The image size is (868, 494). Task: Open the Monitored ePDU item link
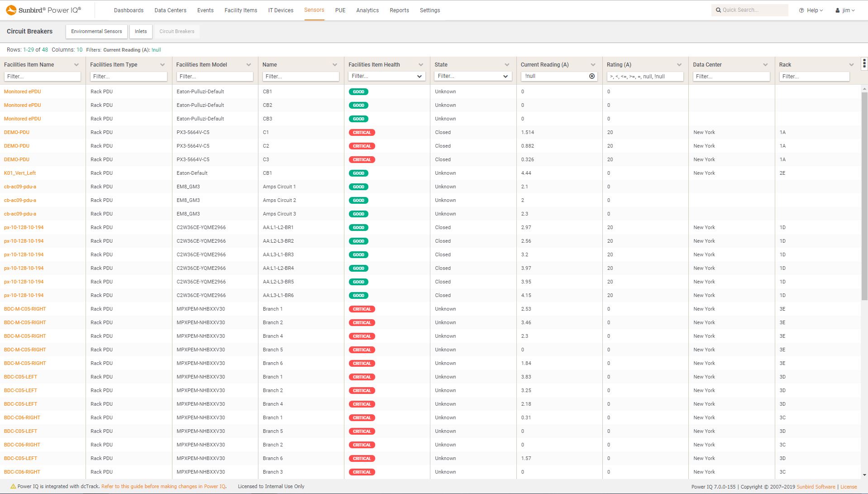(x=22, y=91)
